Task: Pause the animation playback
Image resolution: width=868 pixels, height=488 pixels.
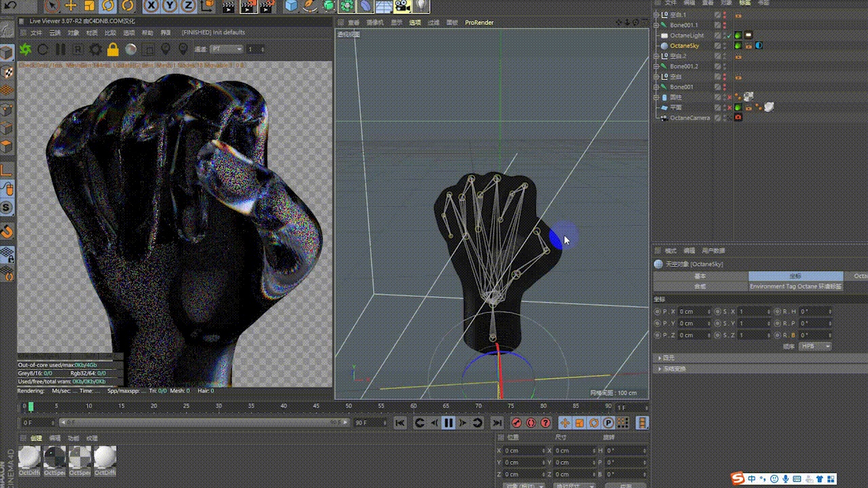Action: [448, 423]
